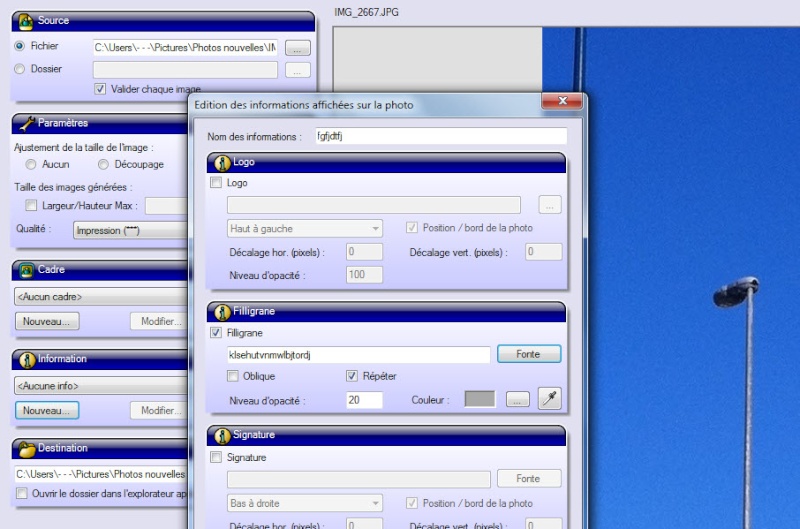Uncheck the Filligrane checkbox
Screen dimensions: 800x529
click(216, 333)
